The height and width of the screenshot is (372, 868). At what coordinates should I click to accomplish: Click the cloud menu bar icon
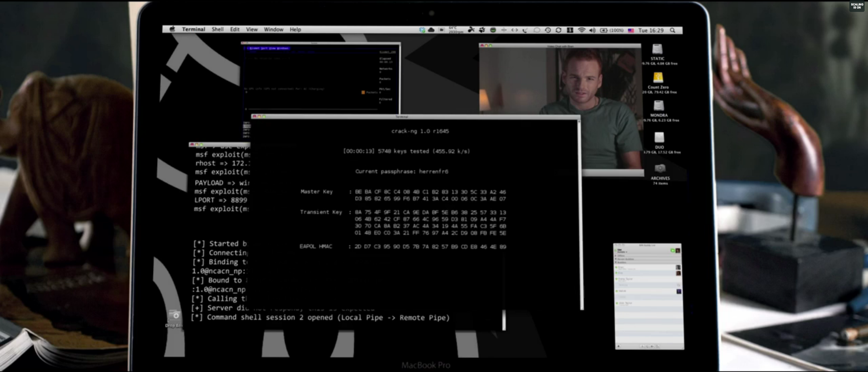point(431,30)
